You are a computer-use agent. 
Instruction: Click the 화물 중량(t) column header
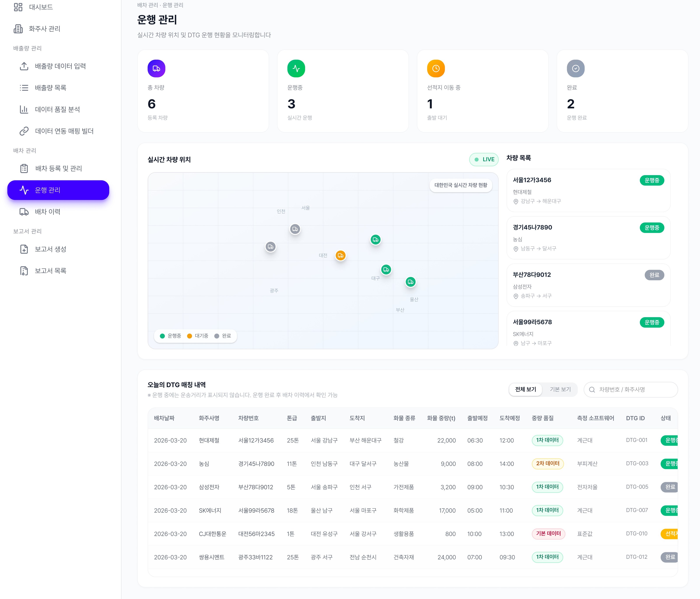point(441,418)
